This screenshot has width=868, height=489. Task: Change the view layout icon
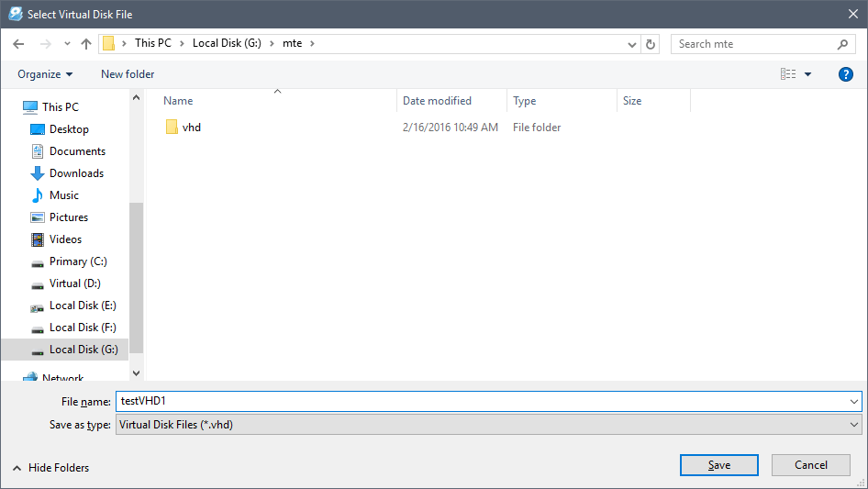(788, 73)
